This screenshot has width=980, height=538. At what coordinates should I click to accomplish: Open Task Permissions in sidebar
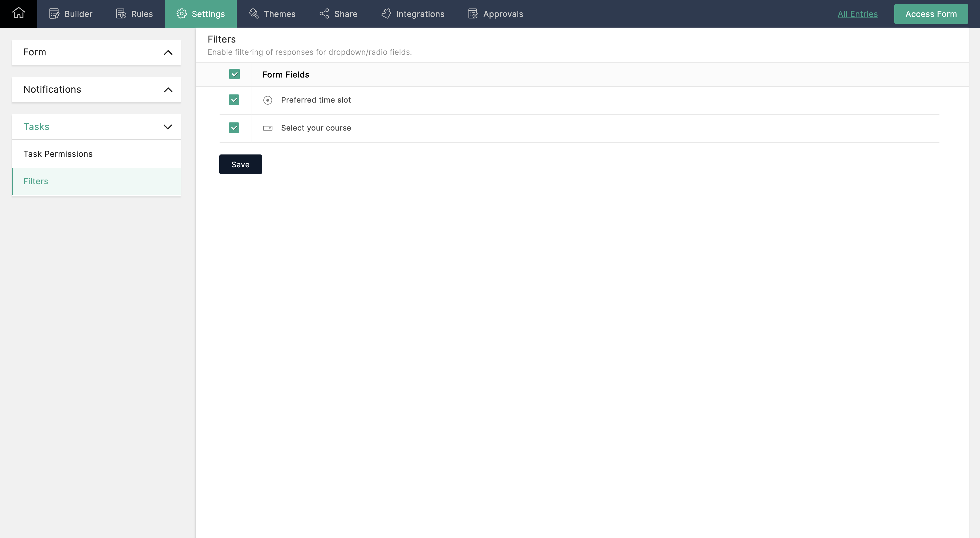[x=58, y=154]
